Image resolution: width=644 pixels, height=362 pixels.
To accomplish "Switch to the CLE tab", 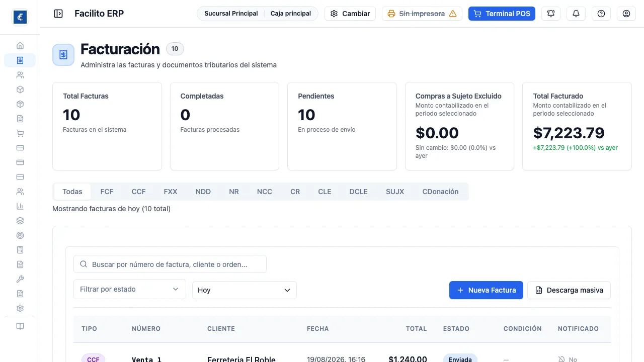I will coord(325,192).
